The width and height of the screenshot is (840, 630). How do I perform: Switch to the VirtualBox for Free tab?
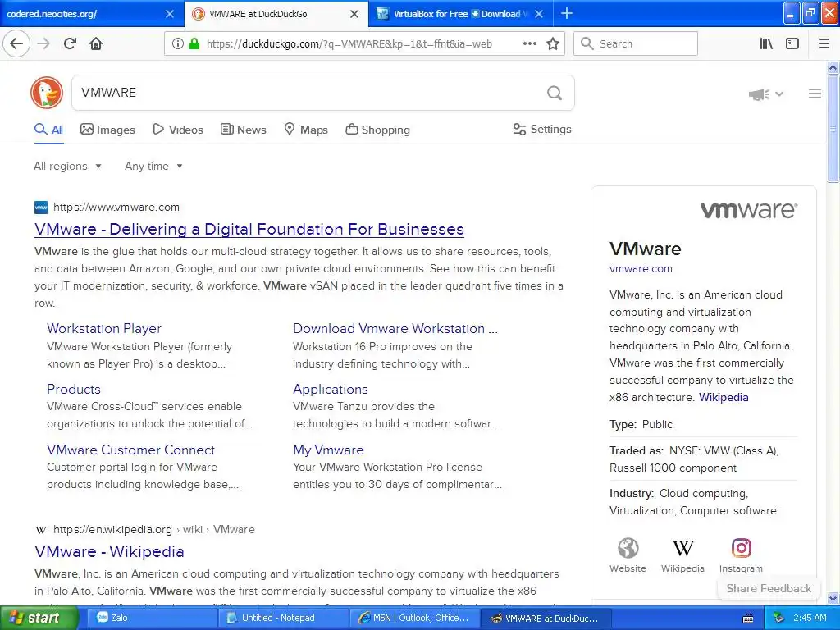[x=461, y=14]
